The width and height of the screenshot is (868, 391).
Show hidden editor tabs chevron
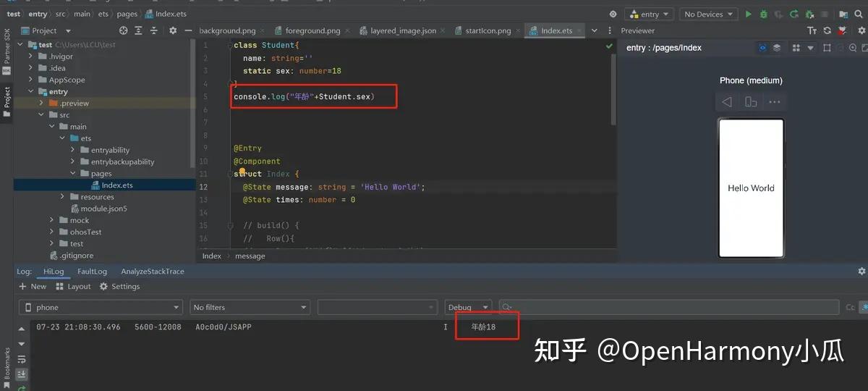coord(595,30)
